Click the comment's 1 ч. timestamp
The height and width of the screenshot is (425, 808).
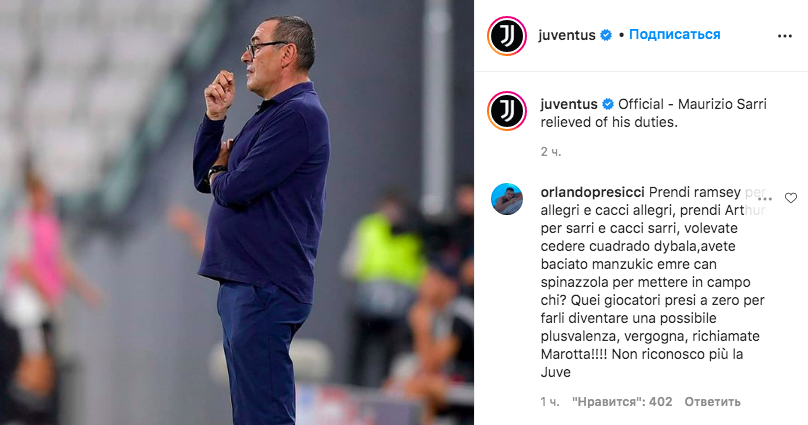pyautogui.click(x=550, y=402)
